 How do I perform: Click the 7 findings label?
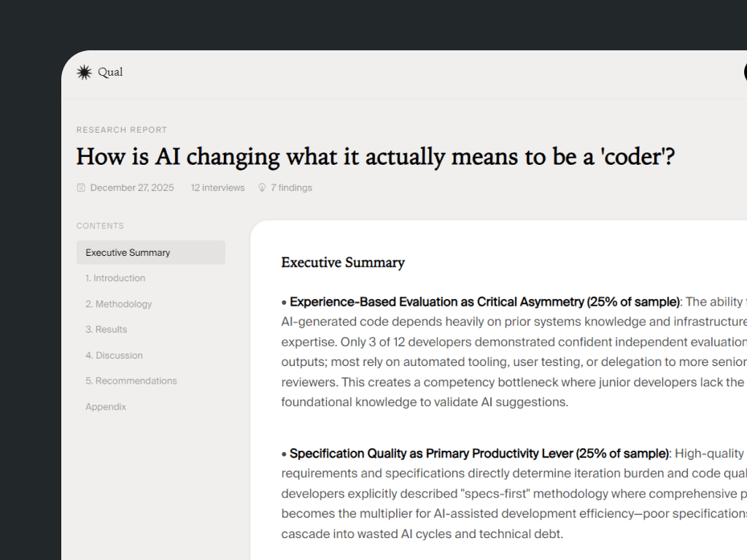click(291, 188)
